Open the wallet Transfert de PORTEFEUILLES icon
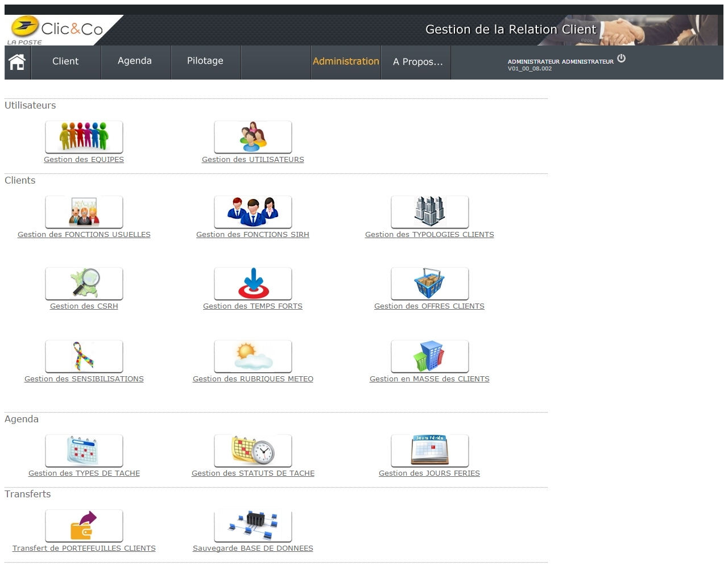Viewport: 728px width, 582px height. click(84, 525)
